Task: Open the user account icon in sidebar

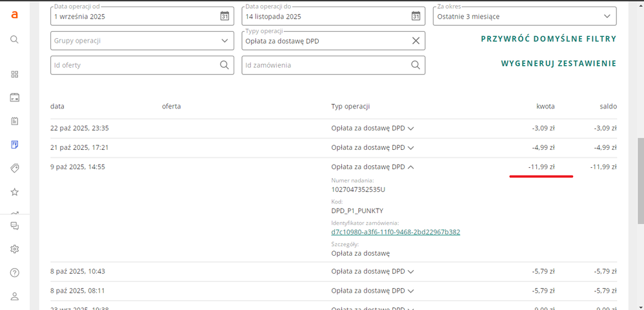Action: tap(14, 296)
